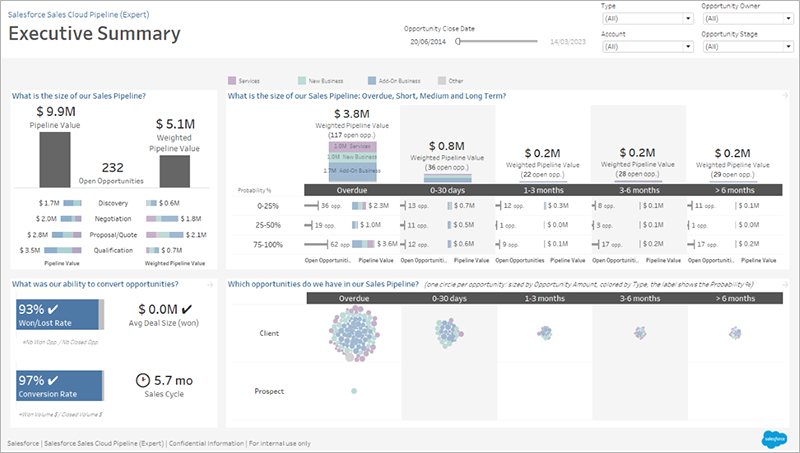Click the clock icon beside 5.7 mo
Image resolution: width=800 pixels, height=453 pixels.
pos(143,381)
